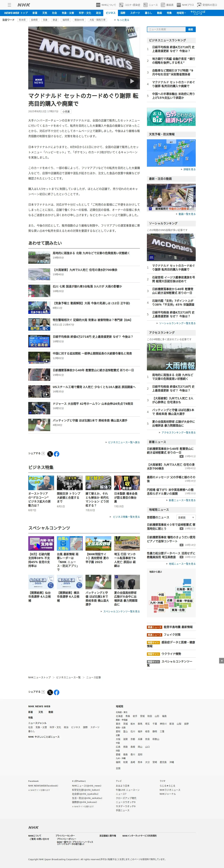Focus the news search field
This screenshot has height=868, width=224.
point(166,29)
